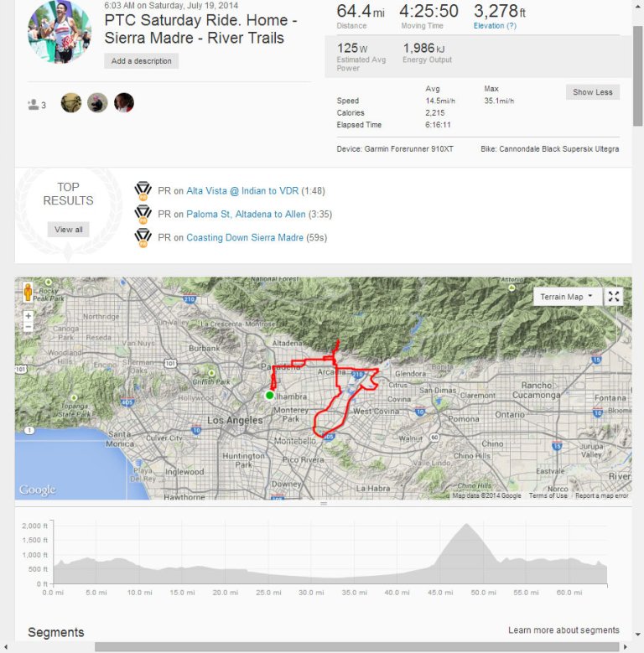Viewport: 644px width, 653px height.
Task: View all top results
Action: click(68, 230)
